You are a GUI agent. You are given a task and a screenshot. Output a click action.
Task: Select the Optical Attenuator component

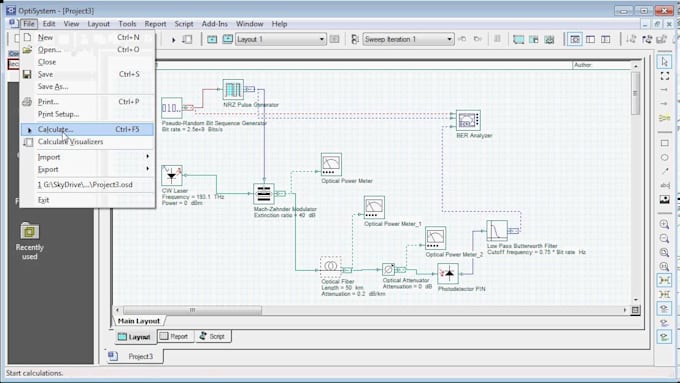point(389,269)
